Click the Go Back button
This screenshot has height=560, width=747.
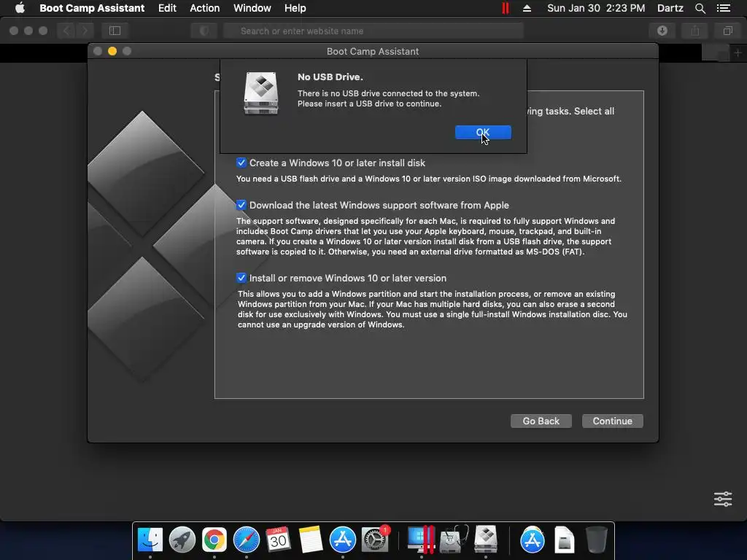click(x=541, y=421)
